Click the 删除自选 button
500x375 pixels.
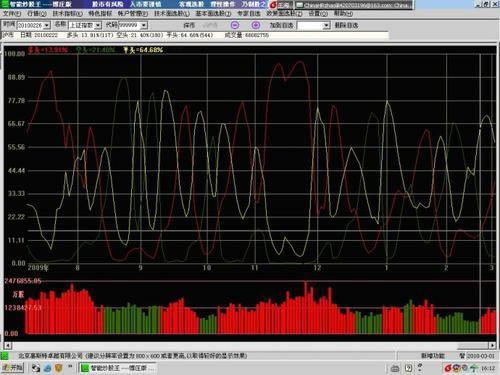[x=346, y=25]
